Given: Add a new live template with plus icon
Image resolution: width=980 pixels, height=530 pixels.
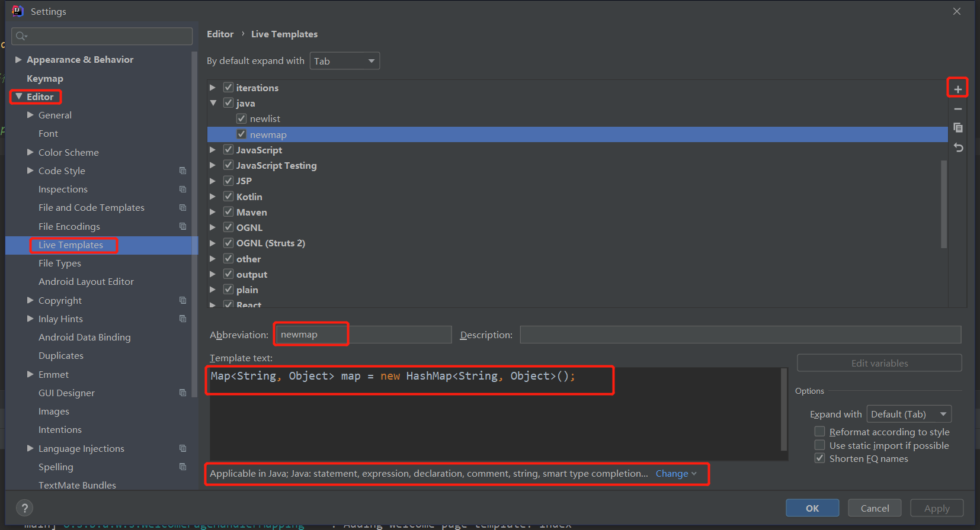Looking at the screenshot, I should (x=957, y=89).
